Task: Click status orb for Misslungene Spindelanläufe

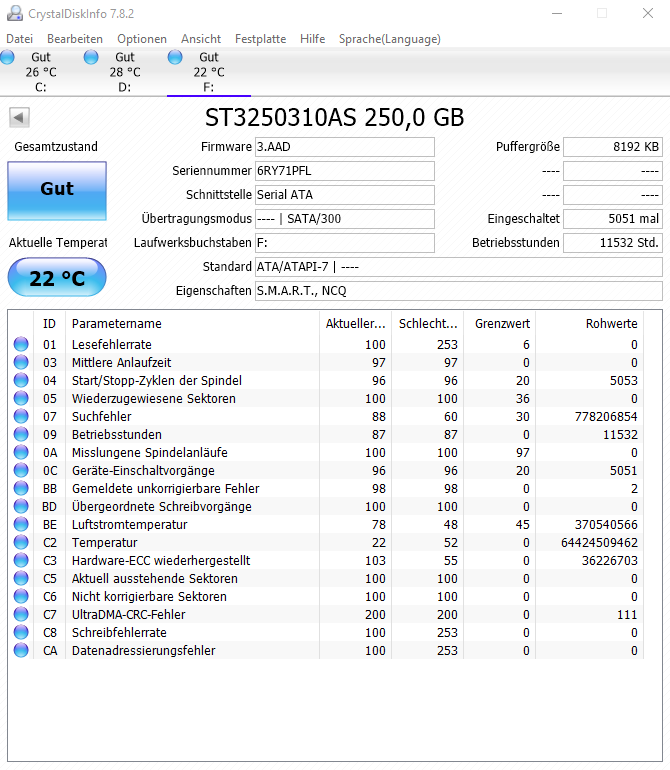Action: [21, 452]
